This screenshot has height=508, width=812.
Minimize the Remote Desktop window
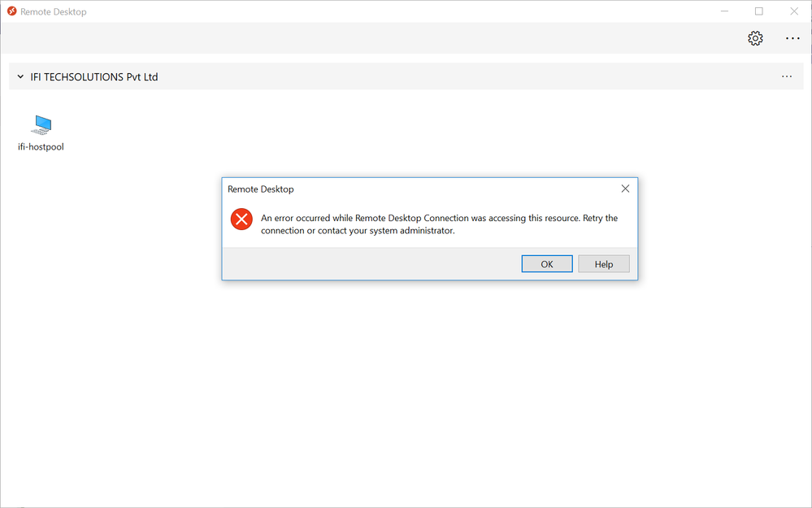tap(724, 11)
